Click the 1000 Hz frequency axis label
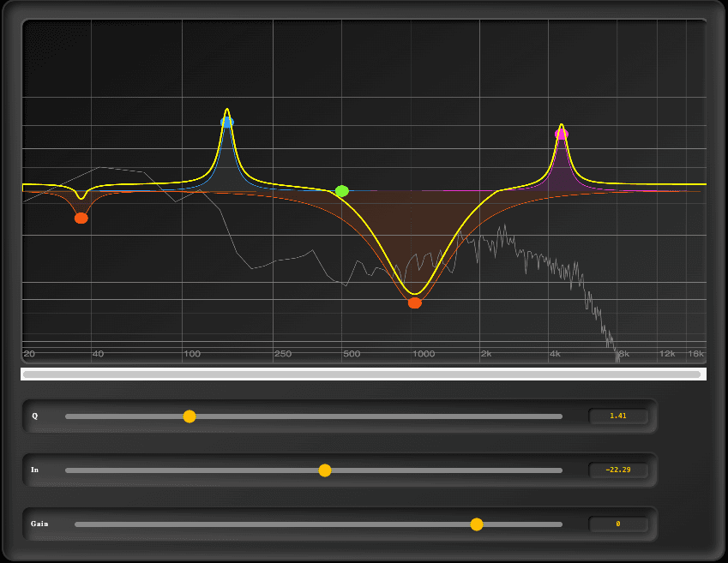Image resolution: width=728 pixels, height=563 pixels. click(425, 353)
